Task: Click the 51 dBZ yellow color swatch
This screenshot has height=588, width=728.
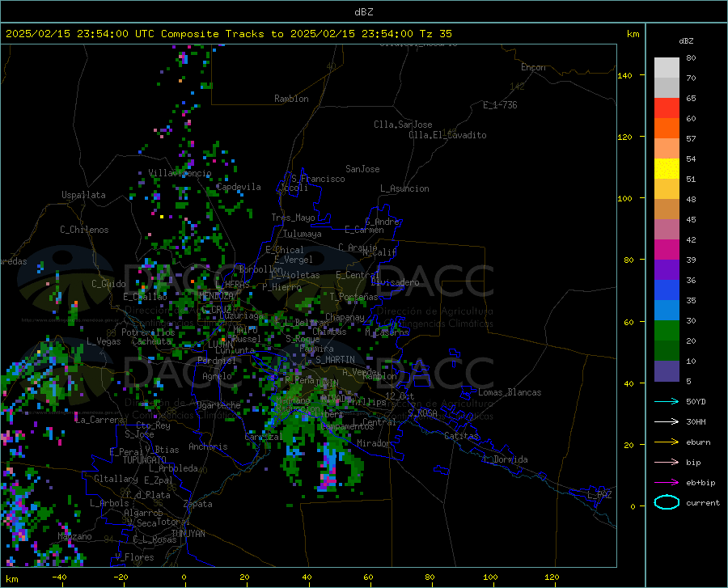Action: pos(667,168)
